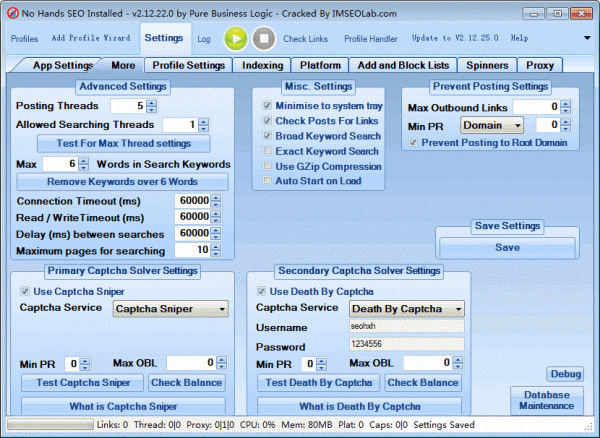Click the No Hands SEO title bar icon
The width and height of the screenshot is (600, 438).
(x=12, y=11)
